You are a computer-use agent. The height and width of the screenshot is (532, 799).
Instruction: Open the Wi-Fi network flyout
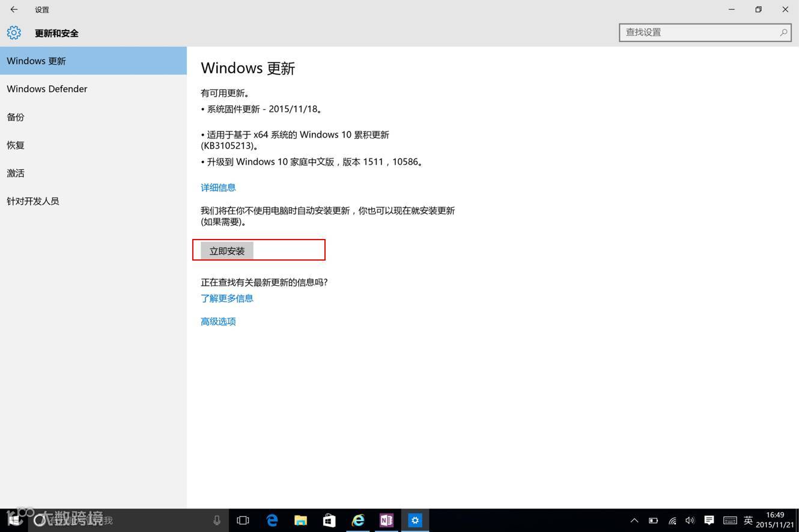[x=672, y=521]
